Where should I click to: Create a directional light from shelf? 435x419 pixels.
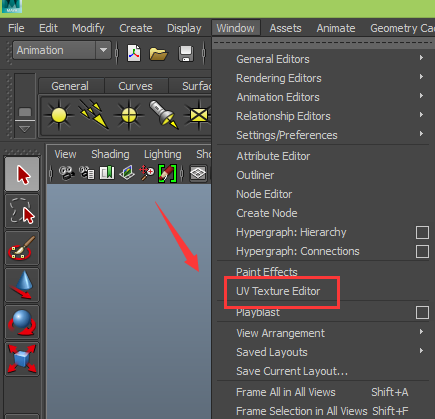(x=94, y=114)
